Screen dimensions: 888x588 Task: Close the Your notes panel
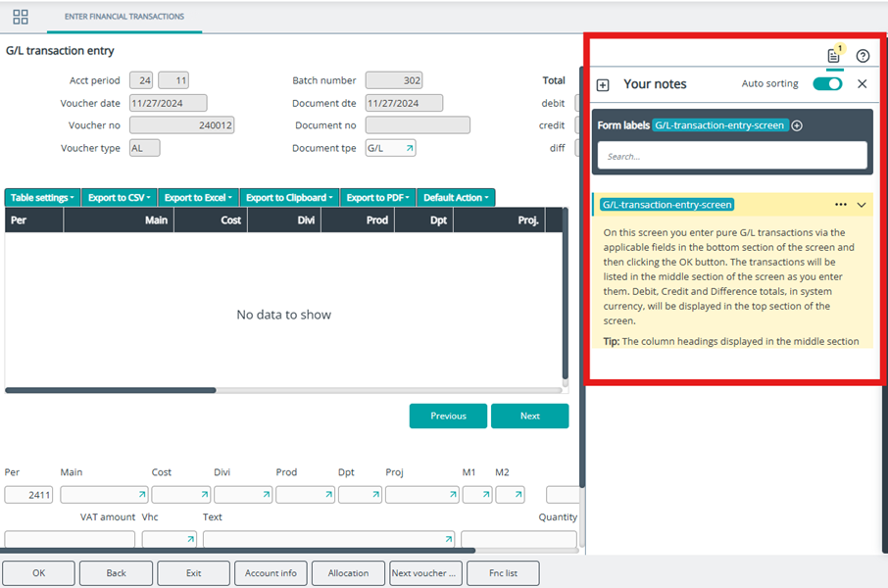[x=862, y=84]
